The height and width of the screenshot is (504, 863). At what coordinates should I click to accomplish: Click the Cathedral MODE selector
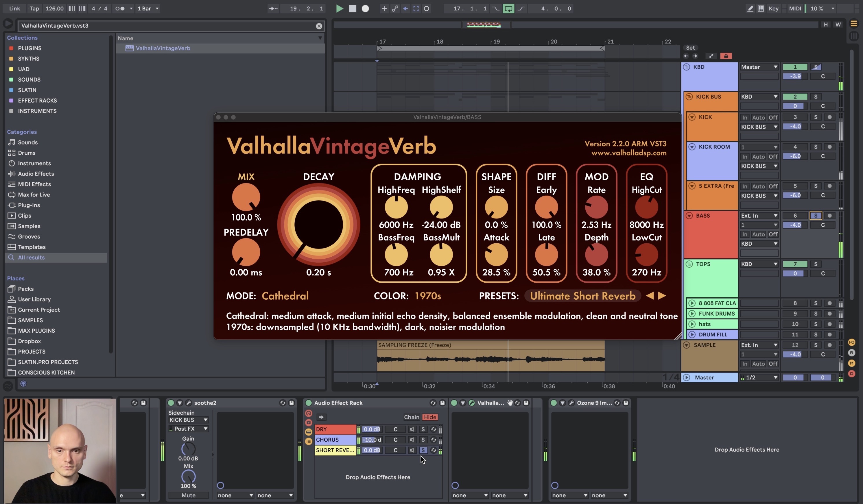pyautogui.click(x=285, y=296)
